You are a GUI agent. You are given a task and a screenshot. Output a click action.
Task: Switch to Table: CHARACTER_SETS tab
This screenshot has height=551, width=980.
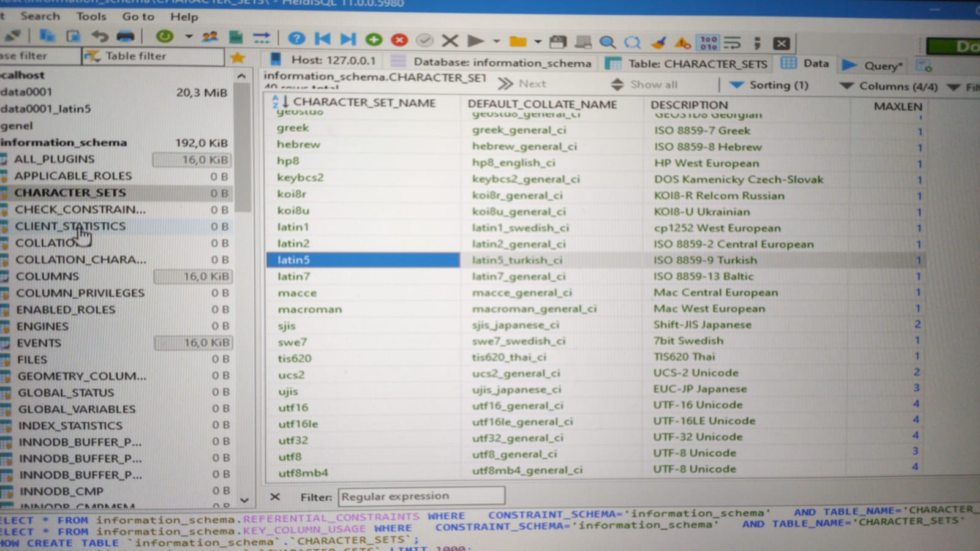(687, 64)
